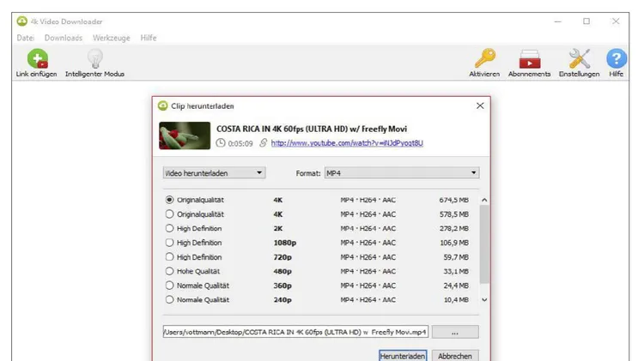Screen dimensions: 644x361
Task: Click the Hilfe question mark icon
Action: 617,58
